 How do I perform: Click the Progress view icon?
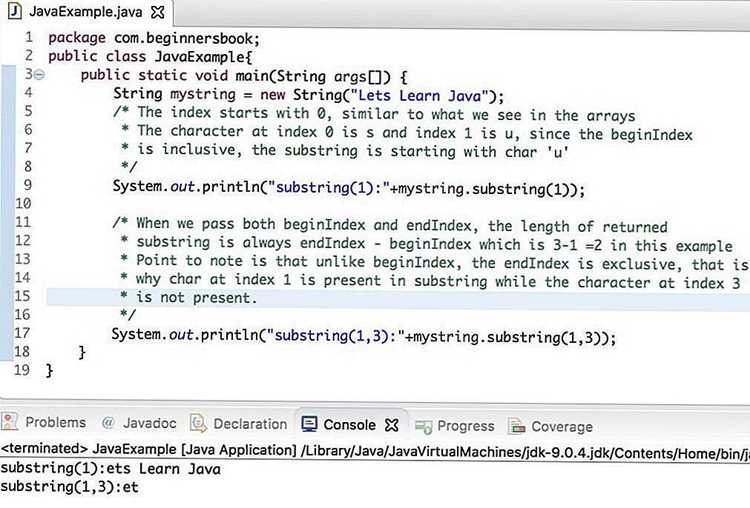[423, 426]
